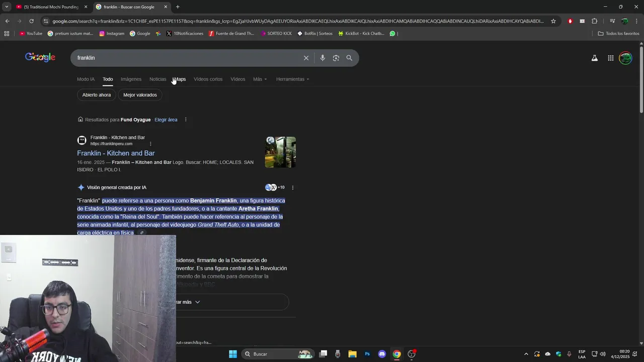644x362 pixels.
Task: Open the SORTEO KICK bookmark
Action: click(x=276, y=34)
